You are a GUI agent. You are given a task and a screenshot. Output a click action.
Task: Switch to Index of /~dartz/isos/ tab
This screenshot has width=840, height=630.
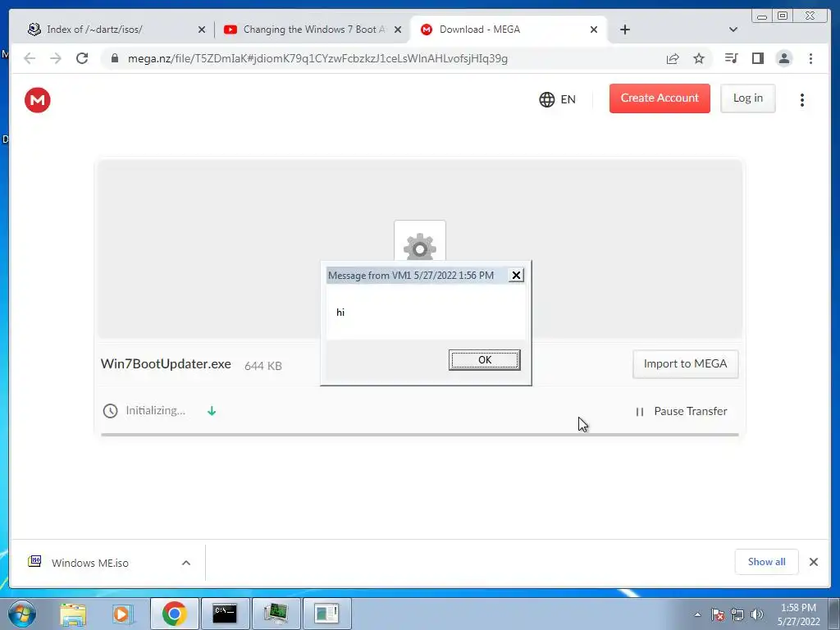tap(94, 30)
